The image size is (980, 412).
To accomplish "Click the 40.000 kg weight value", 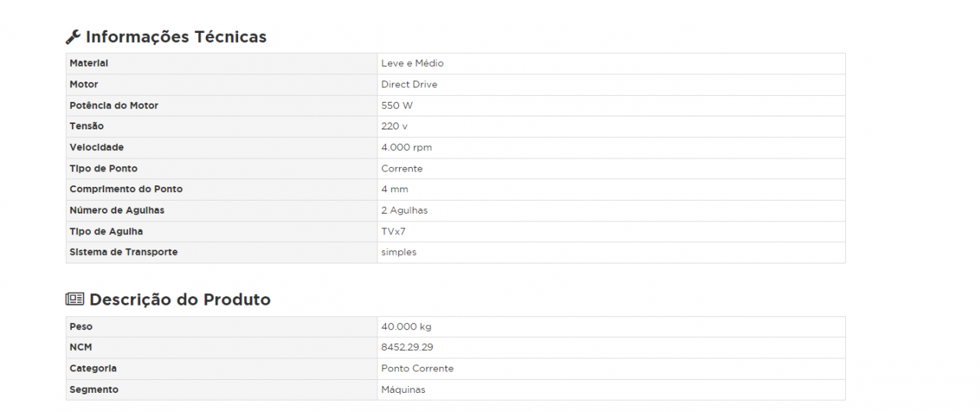I will pos(406,327).
